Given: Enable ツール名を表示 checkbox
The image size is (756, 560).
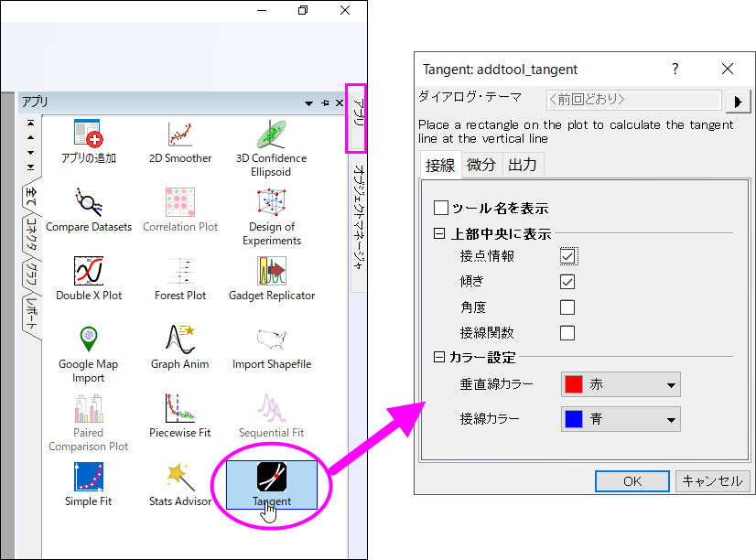Looking at the screenshot, I should [441, 209].
